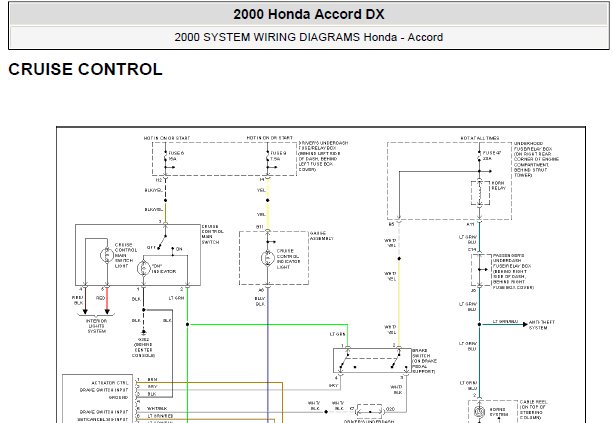
Task: Click the 'FUSE 47' 20A label
Action: point(491,155)
